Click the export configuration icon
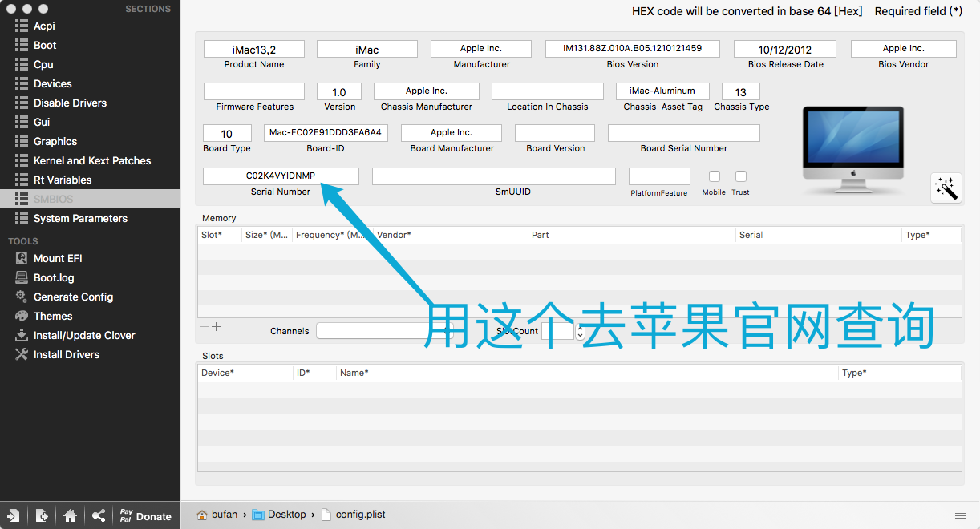 tap(42, 516)
